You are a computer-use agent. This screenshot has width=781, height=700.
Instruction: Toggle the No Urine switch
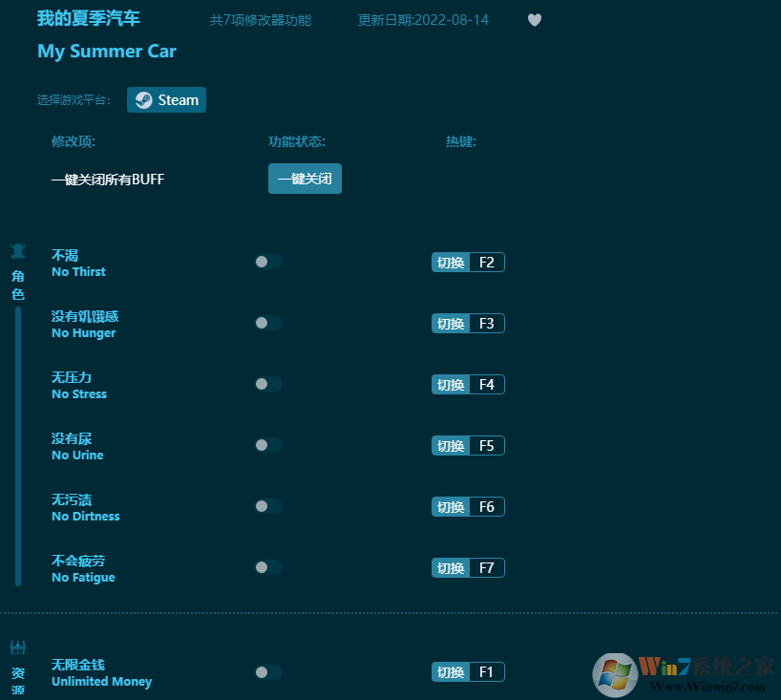(268, 445)
